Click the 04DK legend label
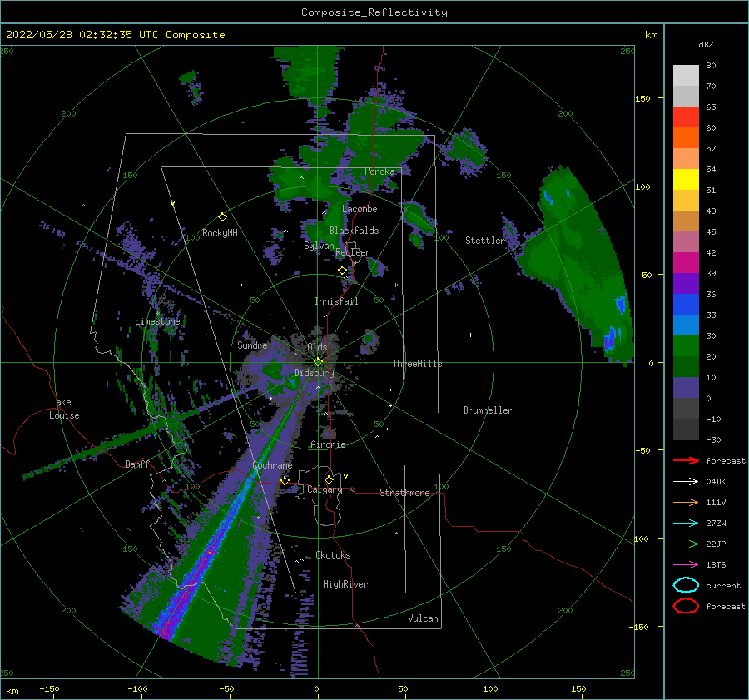 [716, 482]
